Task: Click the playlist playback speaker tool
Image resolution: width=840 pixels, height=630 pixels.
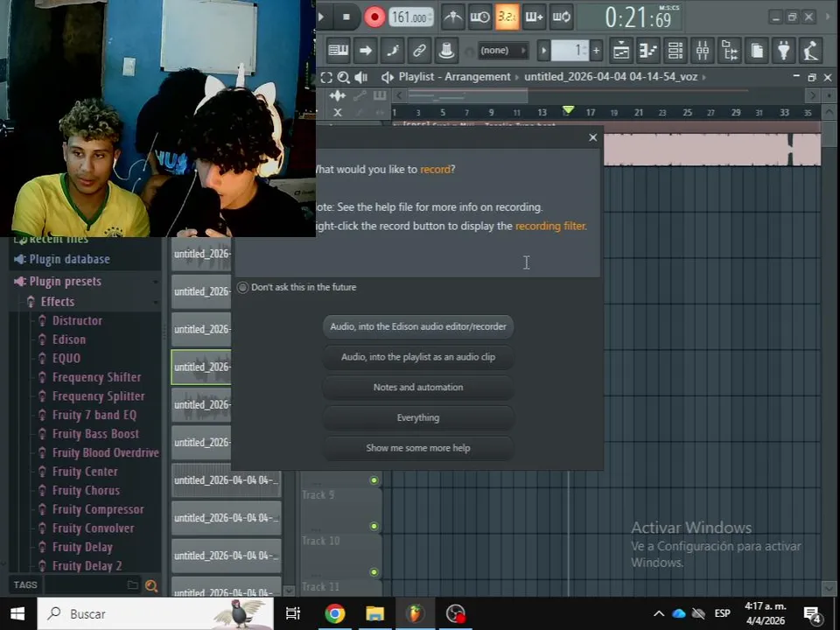Action: (361, 77)
